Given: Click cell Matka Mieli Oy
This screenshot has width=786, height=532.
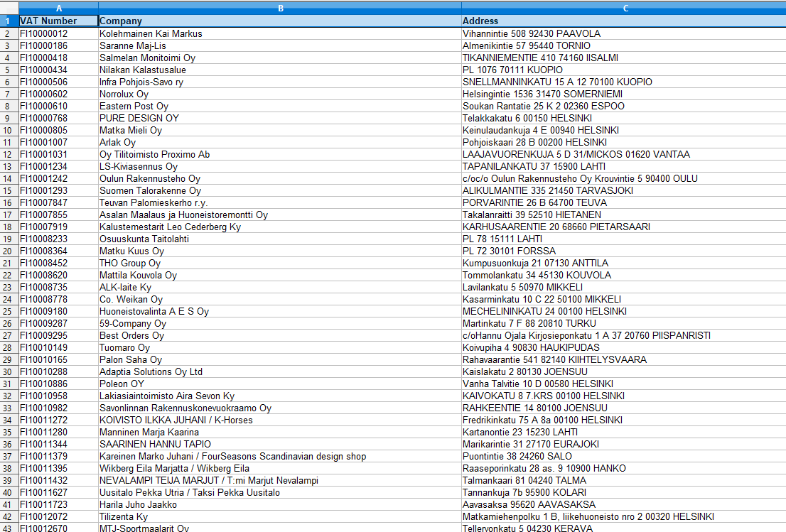Looking at the screenshot, I should pos(280,130).
